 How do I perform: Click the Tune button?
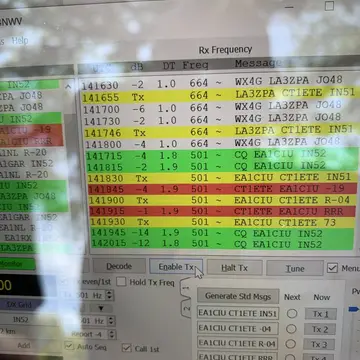[x=295, y=268]
